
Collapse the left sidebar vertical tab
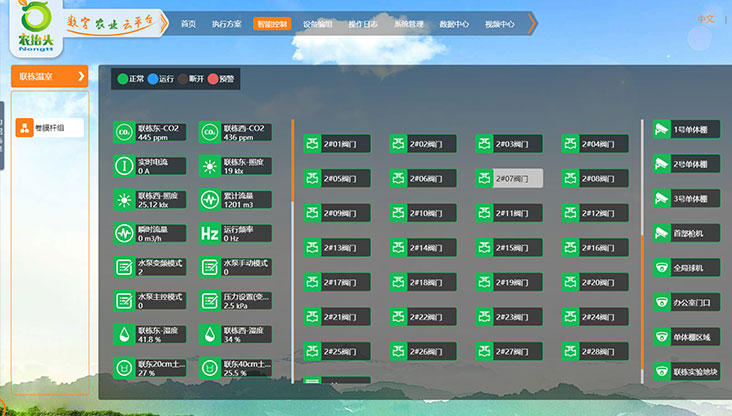pyautogui.click(x=4, y=128)
